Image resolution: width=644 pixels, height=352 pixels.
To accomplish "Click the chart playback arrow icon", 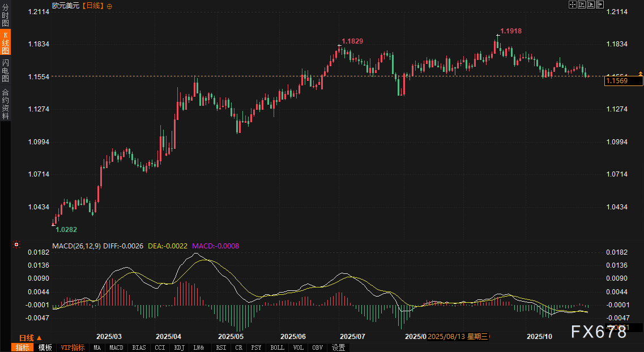I will (x=591, y=5).
